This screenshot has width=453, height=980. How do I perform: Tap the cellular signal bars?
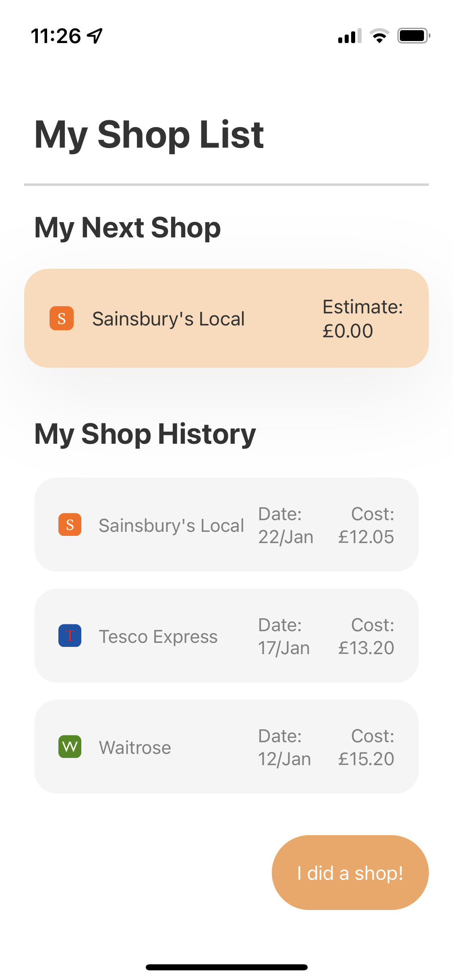point(350,36)
